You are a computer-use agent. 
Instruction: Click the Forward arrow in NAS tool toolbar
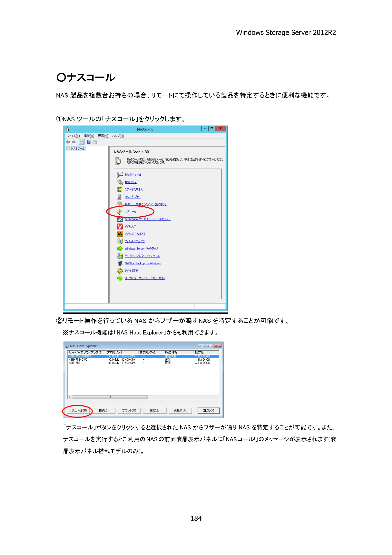pos(74,142)
